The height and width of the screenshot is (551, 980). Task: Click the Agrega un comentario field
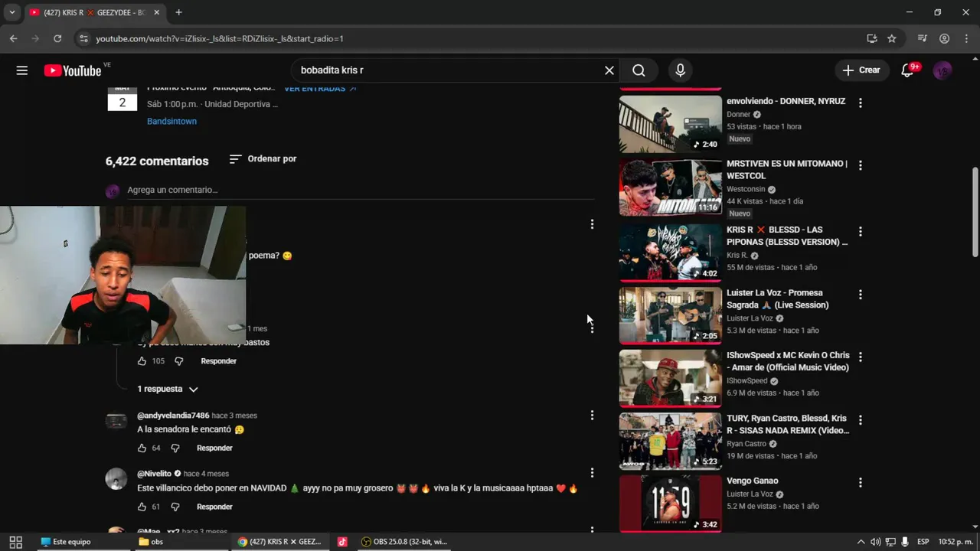point(361,190)
